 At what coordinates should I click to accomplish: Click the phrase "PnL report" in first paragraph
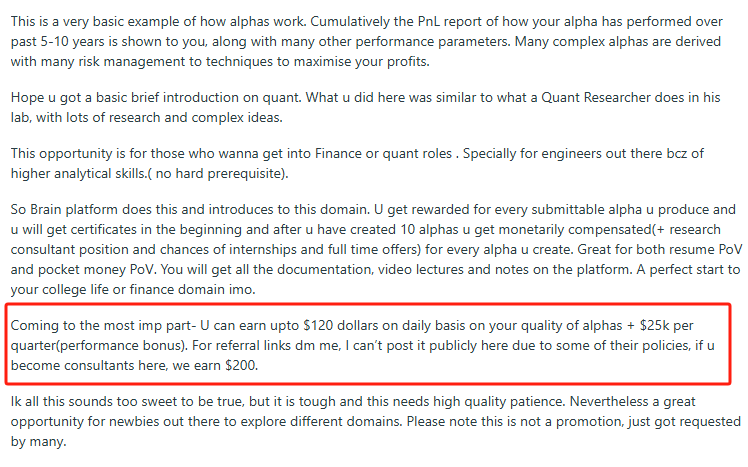[x=452, y=22]
